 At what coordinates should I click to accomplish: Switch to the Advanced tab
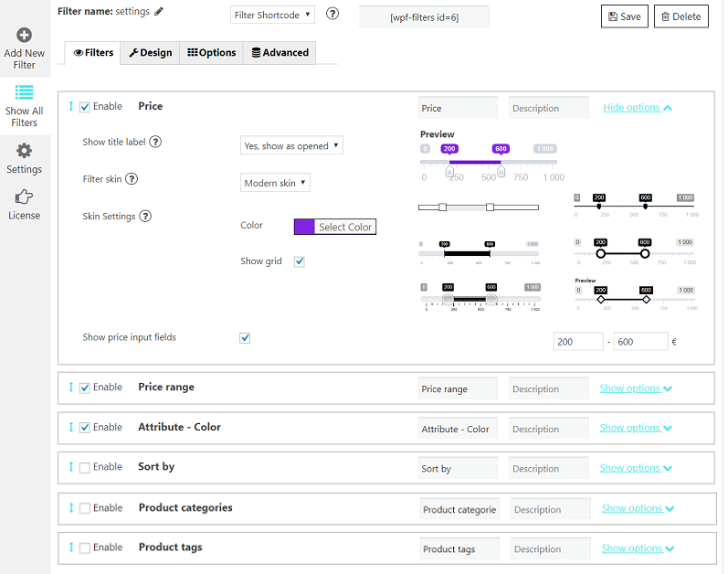click(x=280, y=53)
